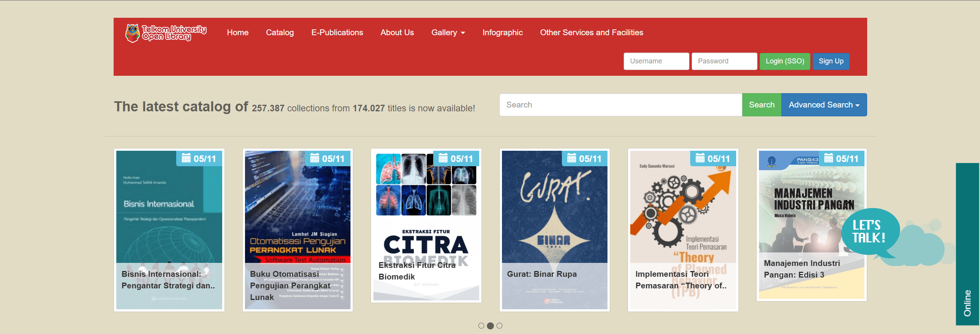
Task: Click the calendar date badge on Citra Biomedik
Action: click(x=456, y=158)
